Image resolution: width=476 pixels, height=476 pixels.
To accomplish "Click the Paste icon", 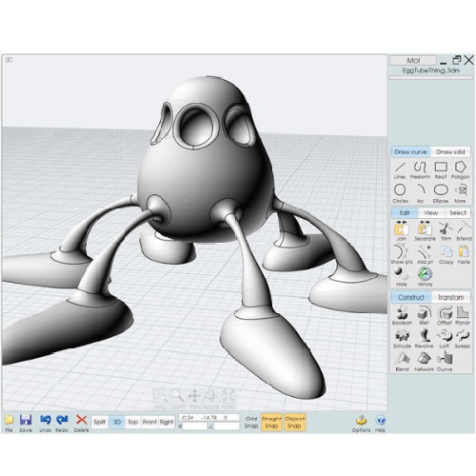I will pos(464,254).
